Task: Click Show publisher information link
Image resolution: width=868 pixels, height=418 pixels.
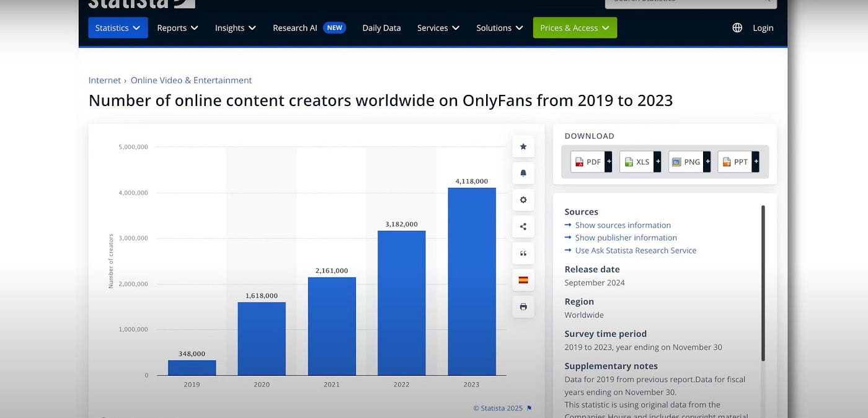Action: [x=626, y=238]
